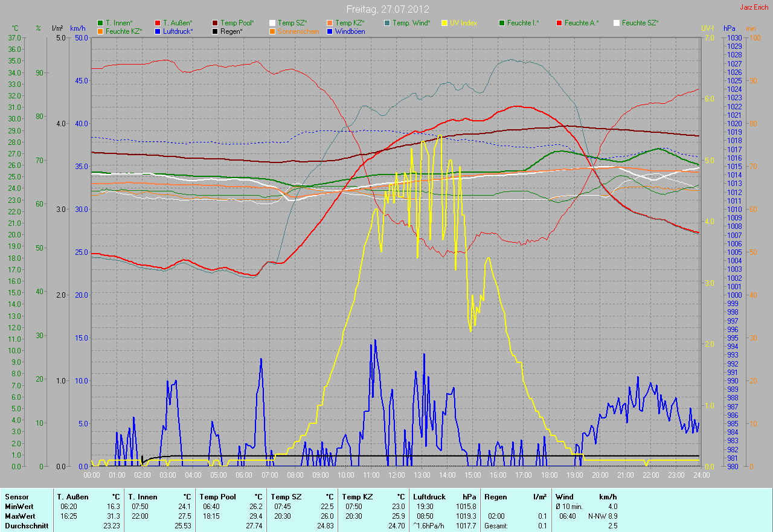Click the green swatch beside Feuchte I.*
The height and width of the screenshot is (532, 773).
[x=502, y=23]
